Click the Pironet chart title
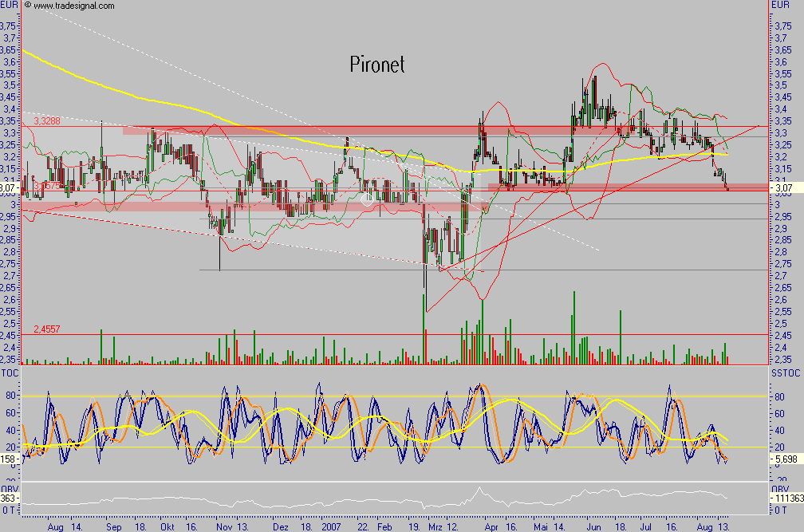Screen dimensions: 804x532 pos(378,65)
